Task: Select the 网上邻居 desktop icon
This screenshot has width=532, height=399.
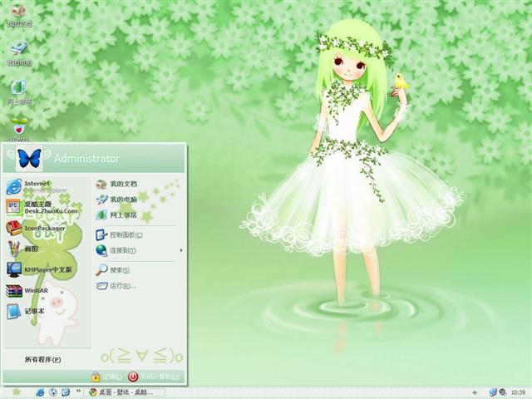Action: pyautogui.click(x=18, y=91)
